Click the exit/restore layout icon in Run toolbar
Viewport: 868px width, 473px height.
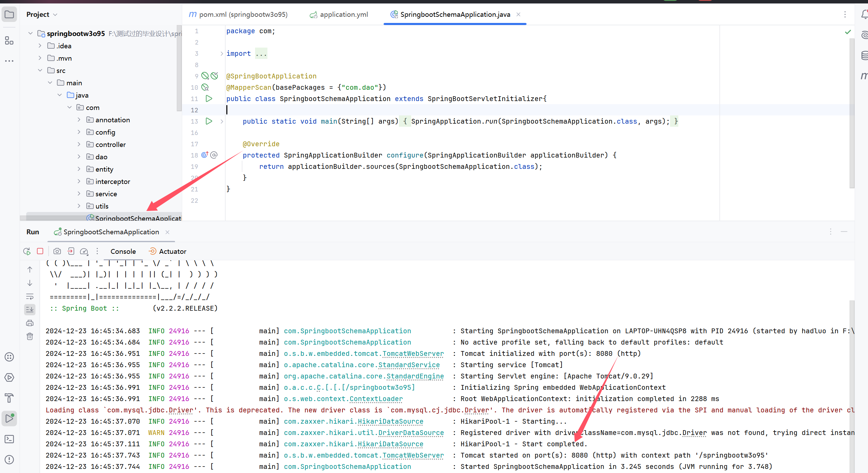pyautogui.click(x=71, y=251)
